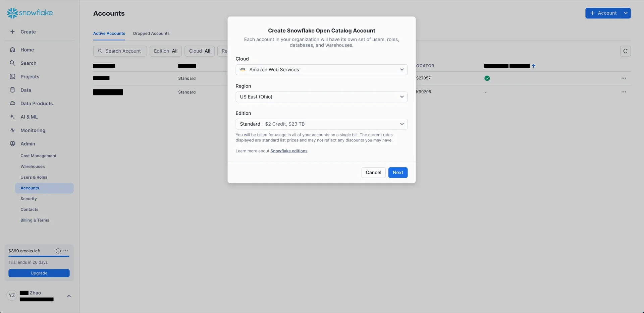Image resolution: width=644 pixels, height=313 pixels.
Task: Select Accounts in Admin menu
Action: tap(44, 188)
